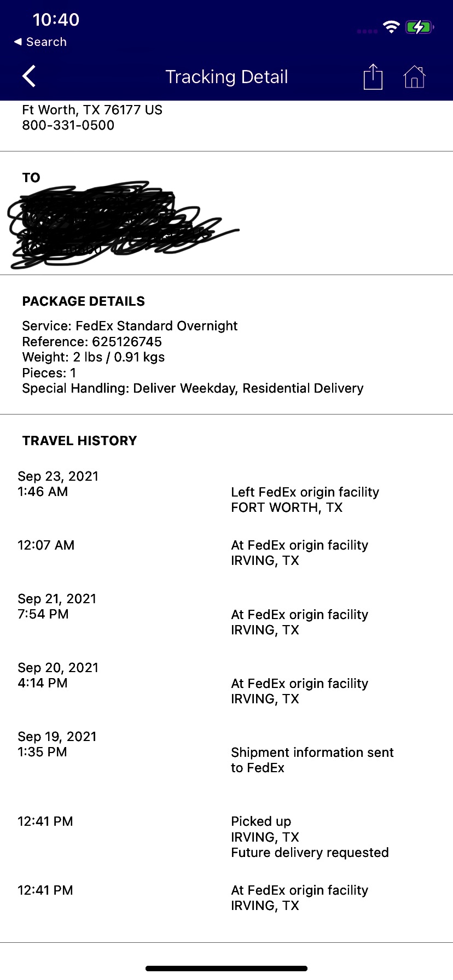Select reference number 625126745
Viewport: 453px width, 980px height.
[x=127, y=342]
